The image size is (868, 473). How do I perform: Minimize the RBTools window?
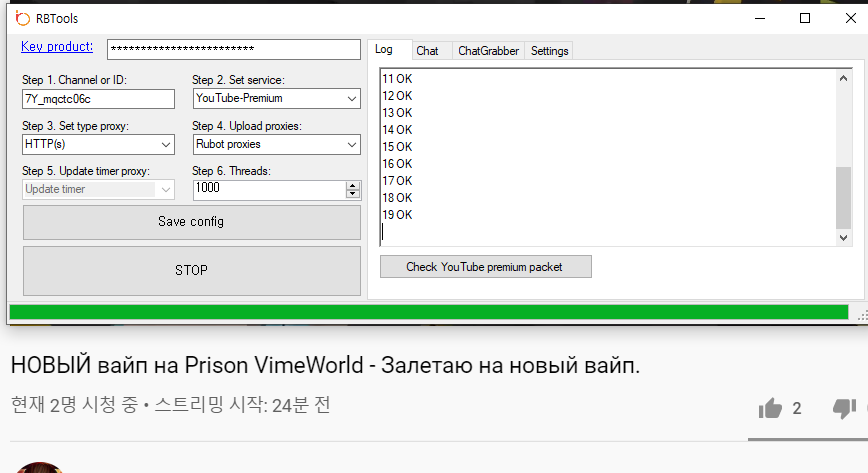[x=760, y=18]
